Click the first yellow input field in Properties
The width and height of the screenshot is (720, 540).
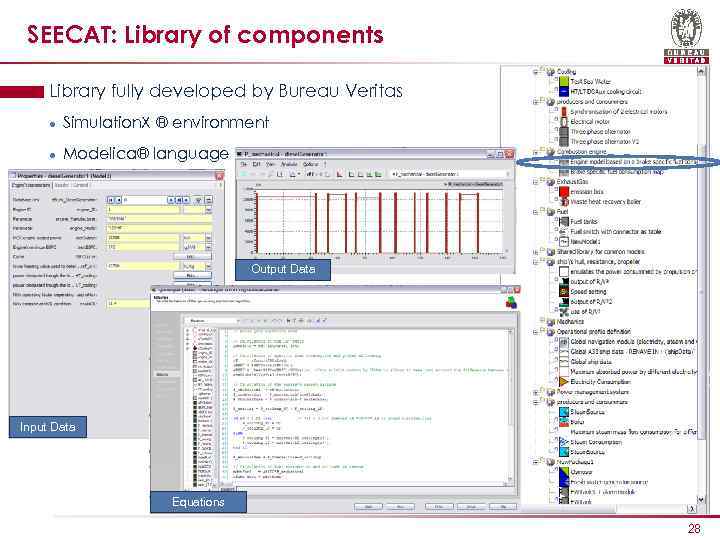pyautogui.click(x=142, y=209)
